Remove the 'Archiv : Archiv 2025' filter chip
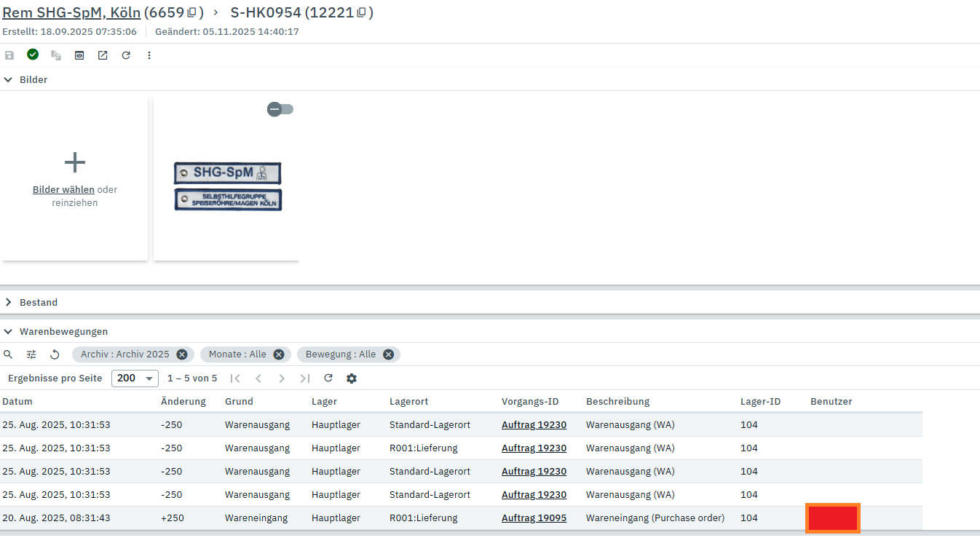Screen dimensions: 980x543 [182, 354]
